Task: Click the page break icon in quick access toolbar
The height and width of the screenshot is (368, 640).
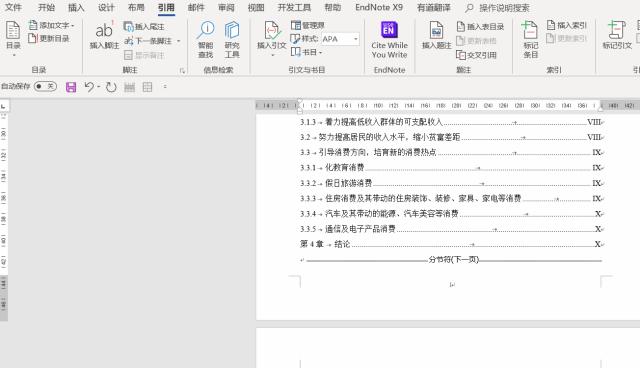Action: (129, 86)
